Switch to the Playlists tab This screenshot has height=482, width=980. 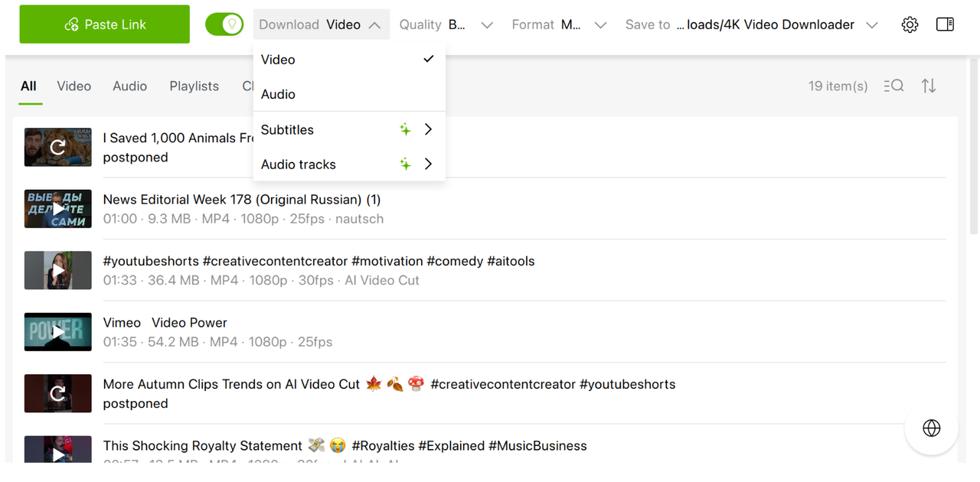[x=194, y=86]
